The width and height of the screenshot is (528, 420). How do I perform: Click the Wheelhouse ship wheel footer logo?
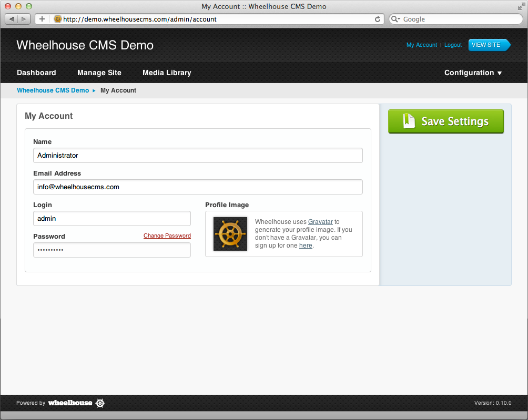pos(100,403)
